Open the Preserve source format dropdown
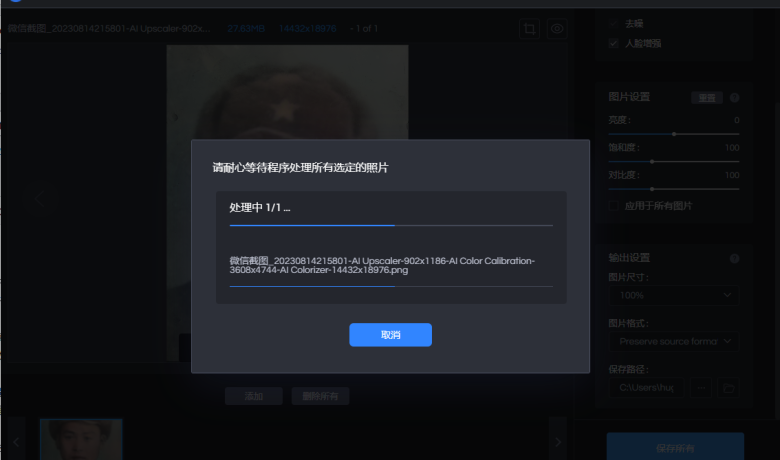This screenshot has width=780, height=460. click(x=674, y=342)
